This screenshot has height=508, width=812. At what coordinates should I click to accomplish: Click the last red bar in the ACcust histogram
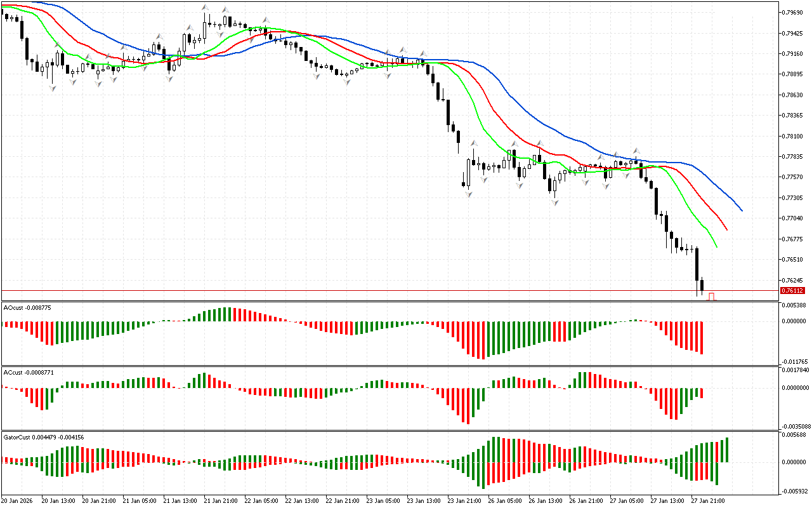click(x=702, y=393)
